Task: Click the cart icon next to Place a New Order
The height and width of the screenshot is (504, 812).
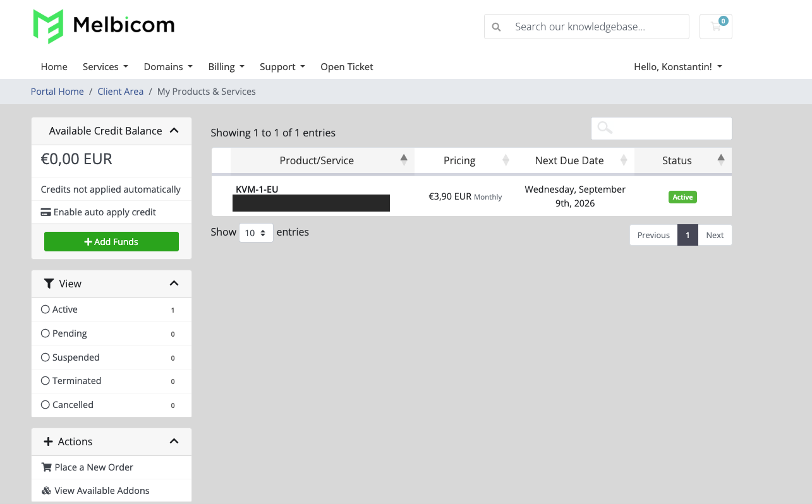Action: click(x=46, y=467)
